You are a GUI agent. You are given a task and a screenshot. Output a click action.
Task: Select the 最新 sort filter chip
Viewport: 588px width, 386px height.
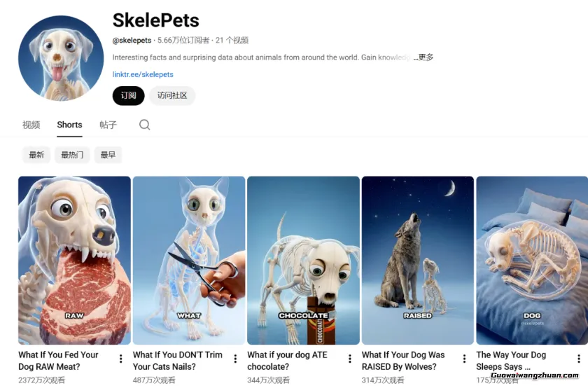(x=36, y=155)
